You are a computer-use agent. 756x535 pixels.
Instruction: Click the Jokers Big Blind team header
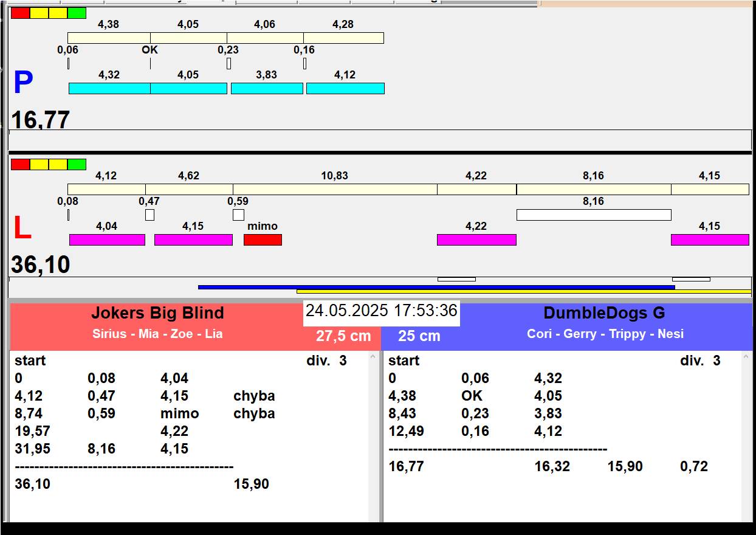pos(157,313)
